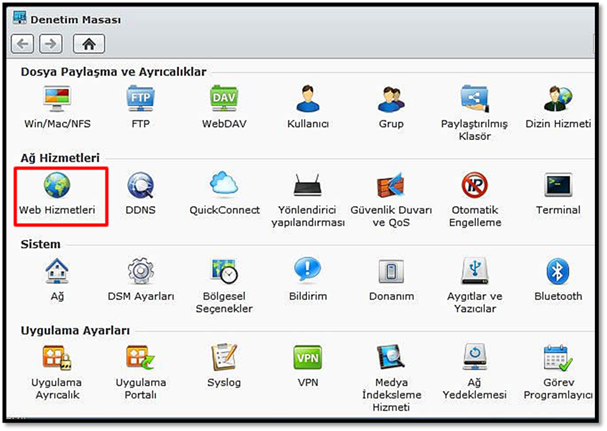Go to Control Panel home
This screenshot has height=431, width=607.
coord(89,44)
